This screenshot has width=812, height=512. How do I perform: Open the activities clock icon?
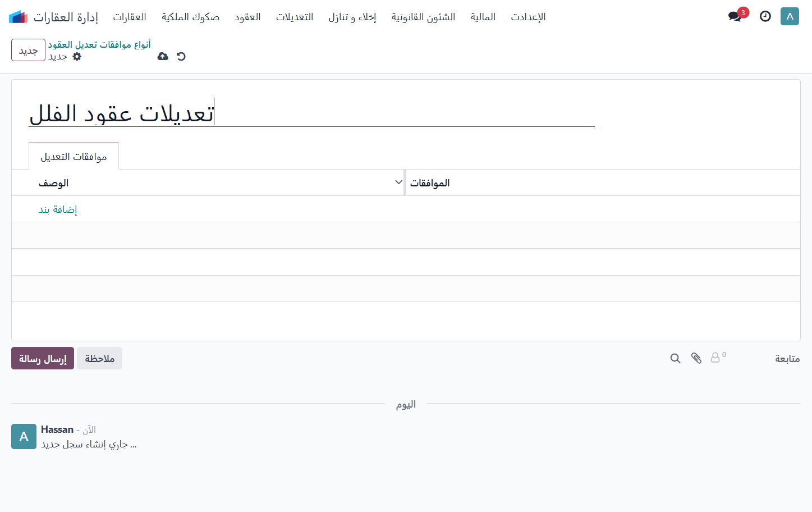pyautogui.click(x=765, y=16)
